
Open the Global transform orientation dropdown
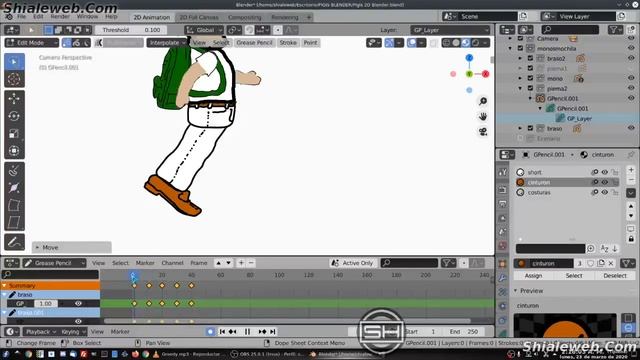[204, 30]
